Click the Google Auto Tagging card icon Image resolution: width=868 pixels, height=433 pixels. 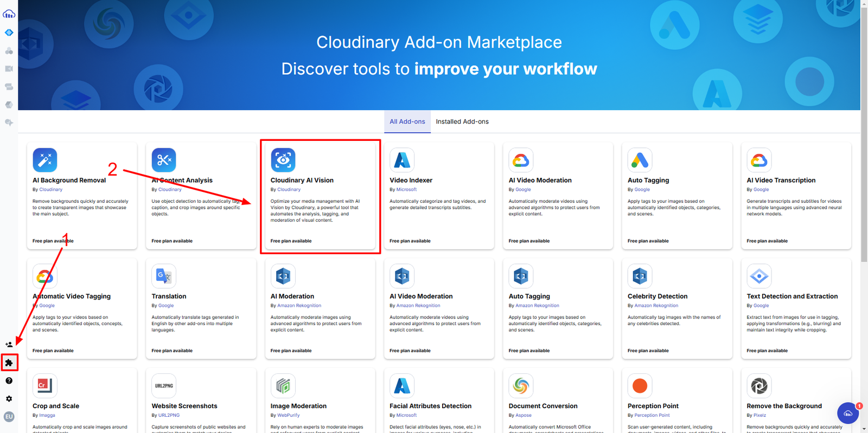(640, 160)
